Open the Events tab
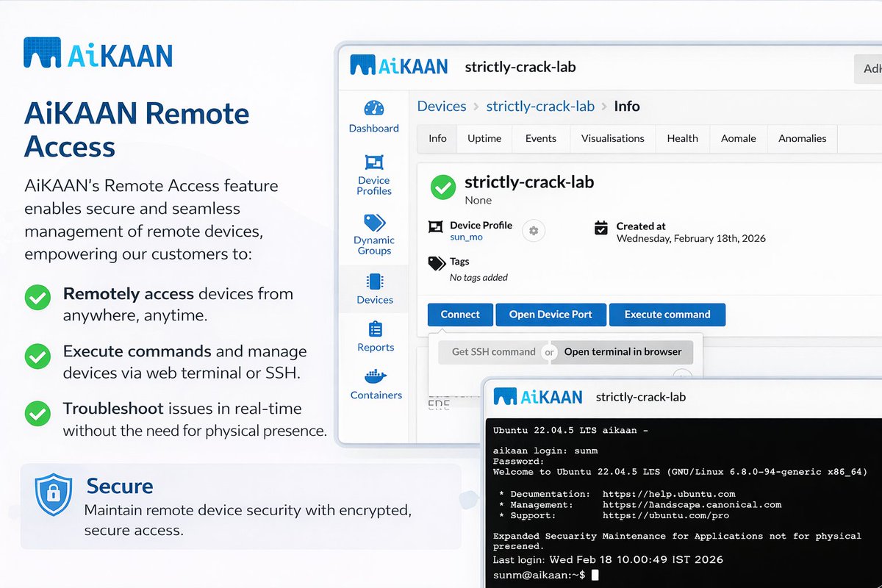Screen dimensions: 882x588 point(541,138)
